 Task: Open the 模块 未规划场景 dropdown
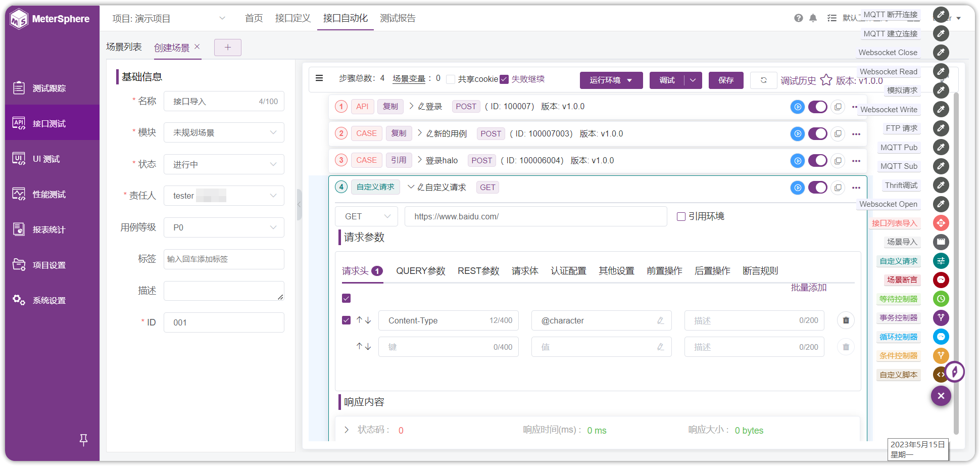pyautogui.click(x=224, y=132)
